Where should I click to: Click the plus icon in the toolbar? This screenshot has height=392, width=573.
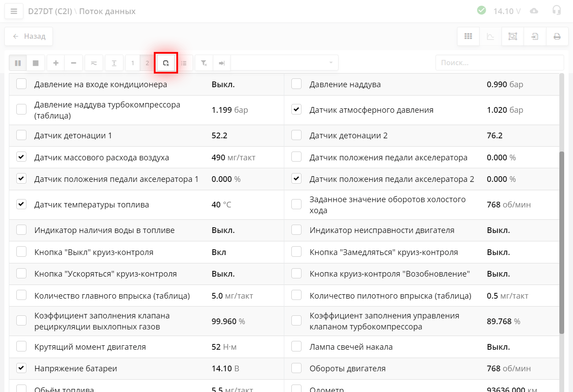pos(56,63)
